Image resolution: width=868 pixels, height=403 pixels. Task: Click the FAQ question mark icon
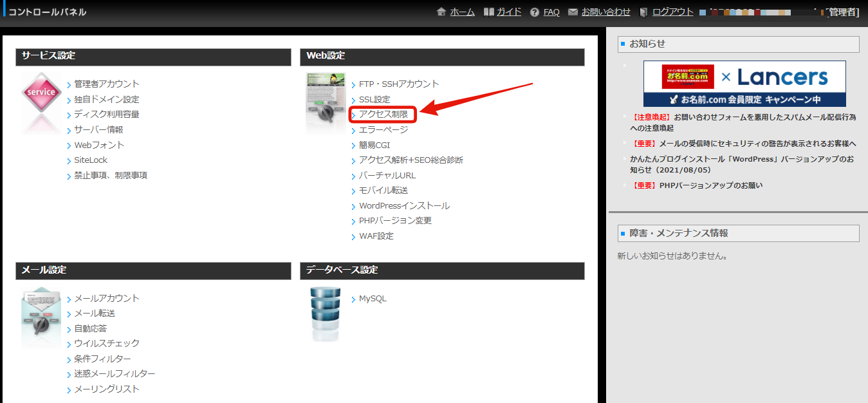tap(535, 12)
